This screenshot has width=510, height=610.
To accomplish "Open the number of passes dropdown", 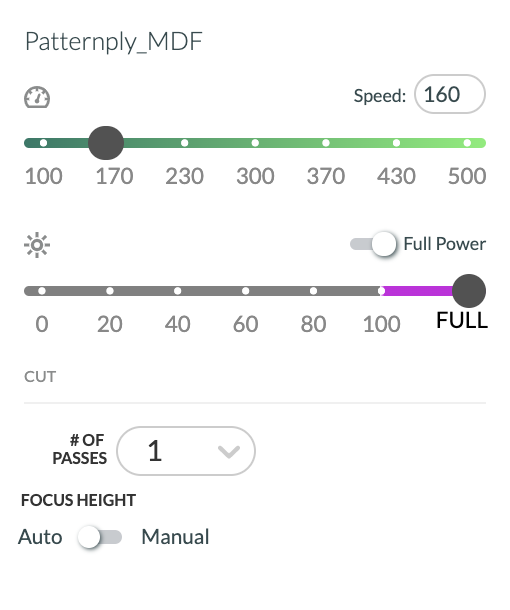I will coord(186,451).
